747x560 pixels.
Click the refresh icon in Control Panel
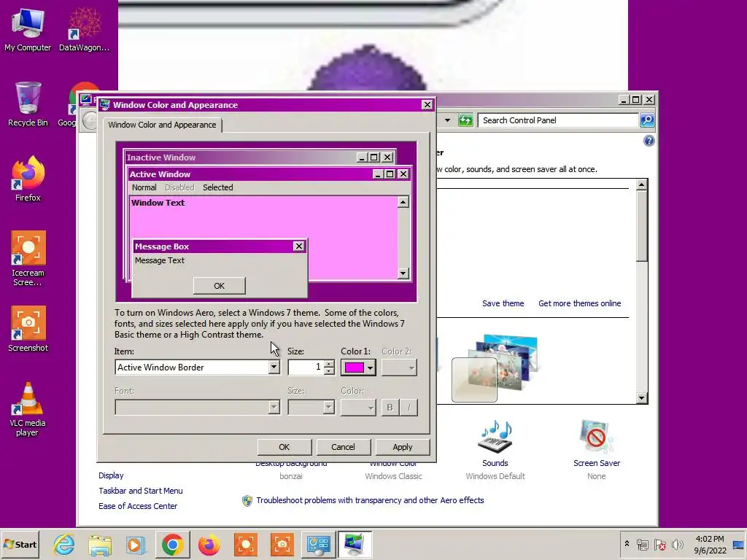(x=465, y=120)
